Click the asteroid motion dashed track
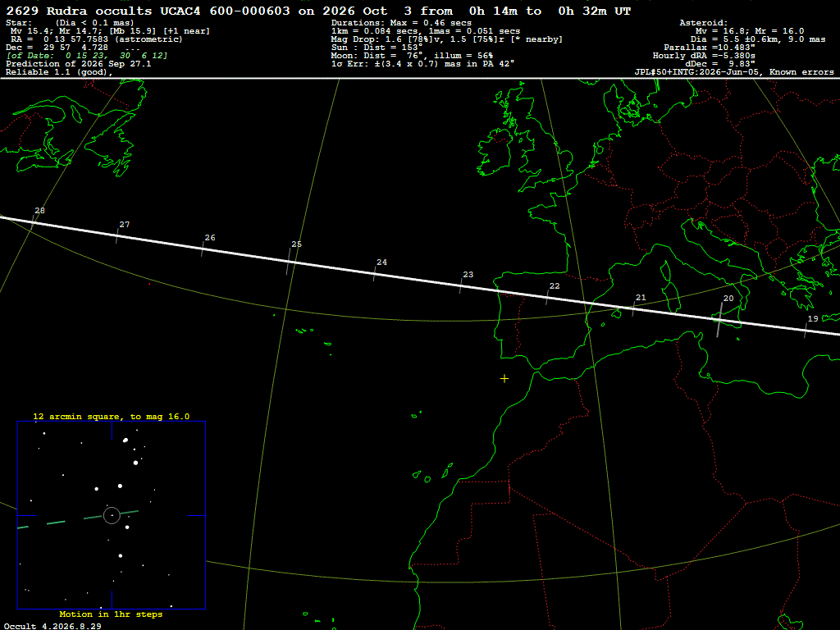 click(x=78, y=519)
